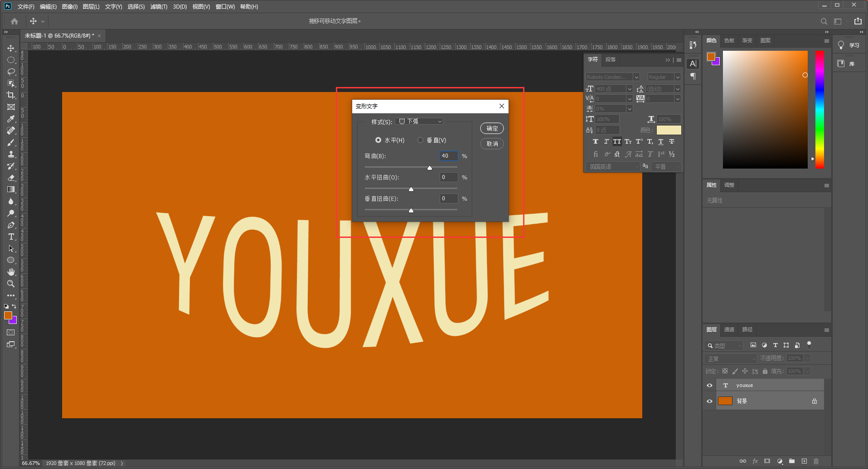This screenshot has width=868, height=469.
Task: Click the Bend slider handle
Action: (430, 168)
